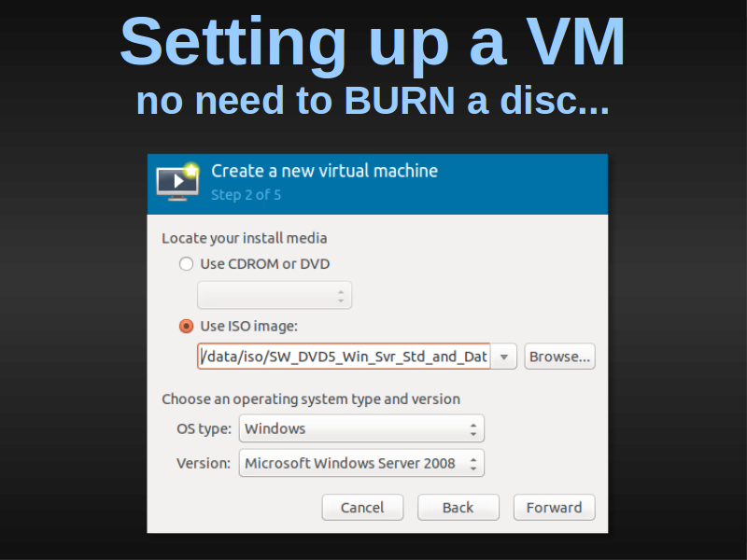Click the Cancel button

coord(362,507)
